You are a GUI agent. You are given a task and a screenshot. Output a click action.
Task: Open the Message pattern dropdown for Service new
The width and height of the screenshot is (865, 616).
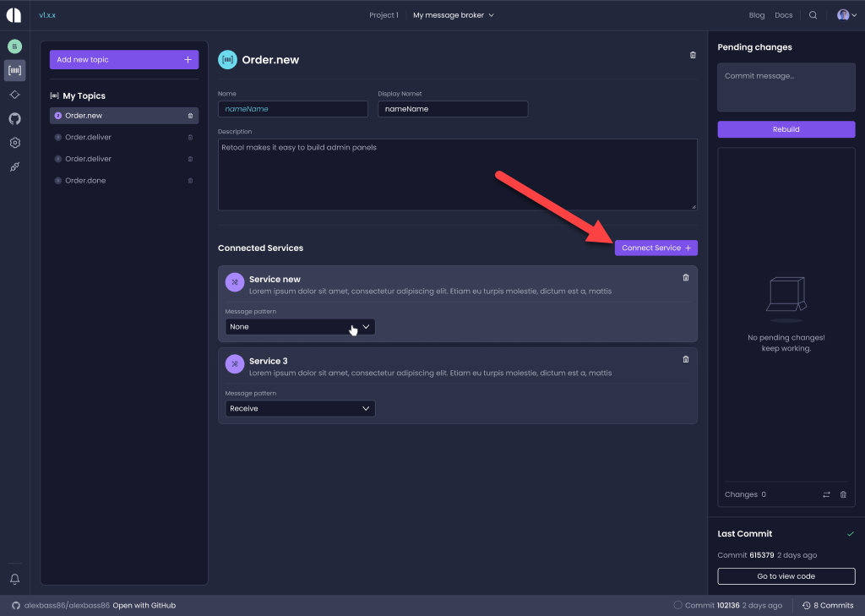coord(299,326)
